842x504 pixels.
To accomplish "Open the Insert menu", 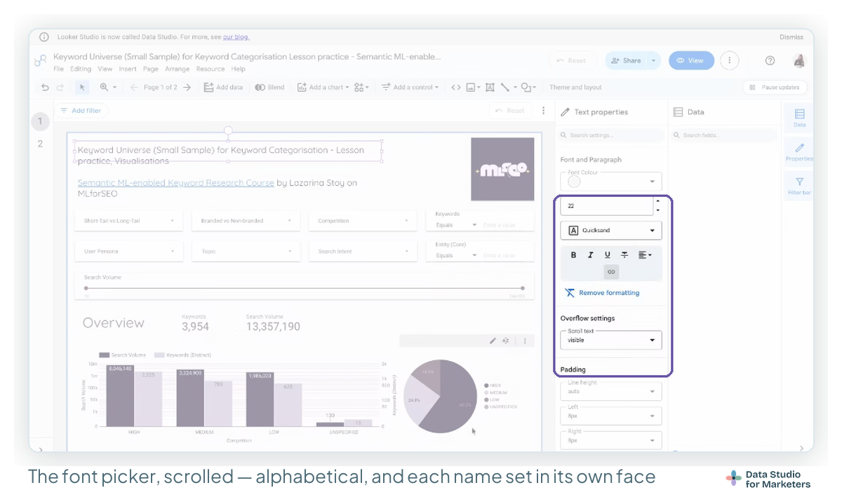I will [x=128, y=69].
